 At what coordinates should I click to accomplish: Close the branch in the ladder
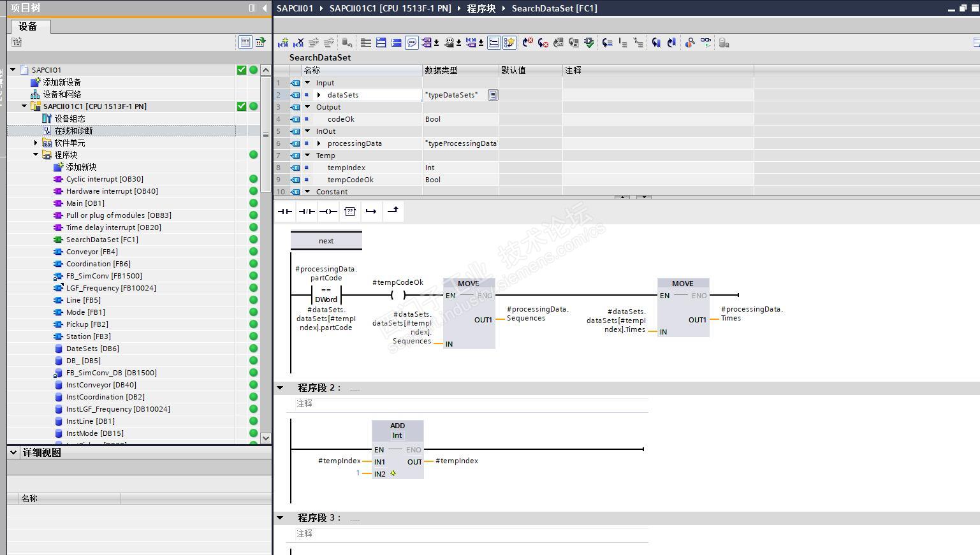click(x=393, y=212)
